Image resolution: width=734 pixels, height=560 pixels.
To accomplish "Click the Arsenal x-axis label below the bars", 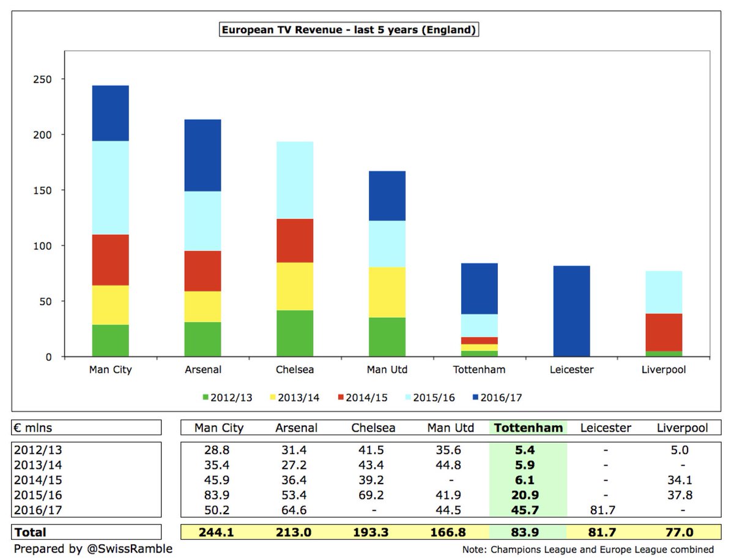I will click(202, 370).
